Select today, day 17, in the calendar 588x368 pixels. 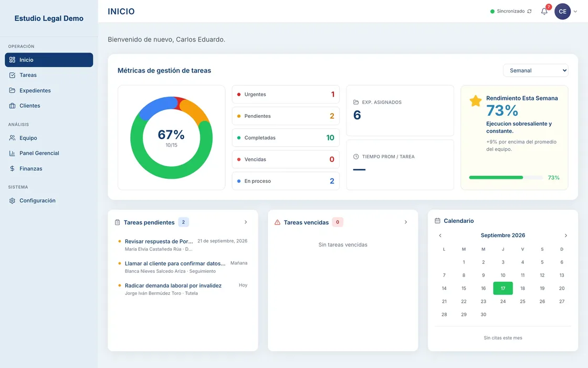(503, 289)
